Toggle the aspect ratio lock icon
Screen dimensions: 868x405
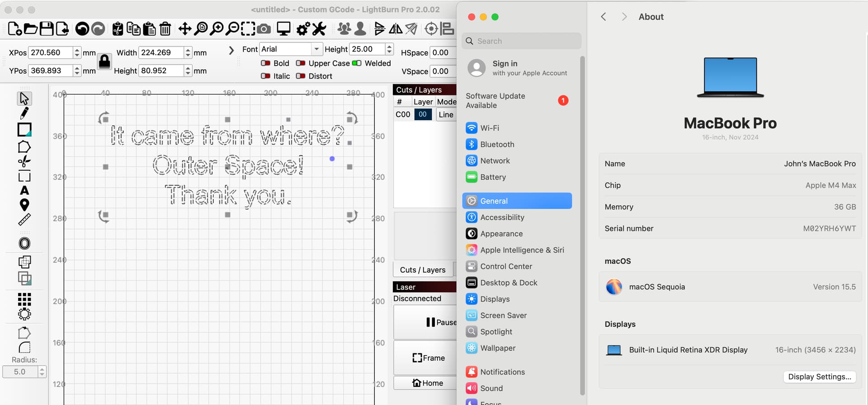(104, 61)
